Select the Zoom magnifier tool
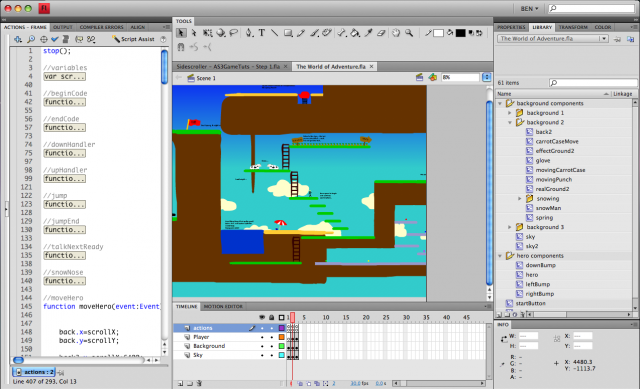This screenshot has height=389, width=640. pyautogui.click(x=409, y=33)
